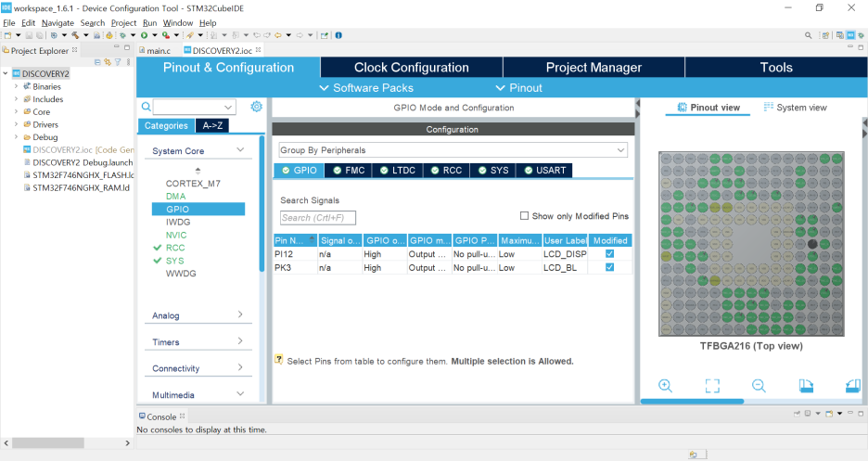Image resolution: width=868 pixels, height=461 pixels.
Task: Click the magnifier icon in the categories search
Action: click(x=146, y=107)
